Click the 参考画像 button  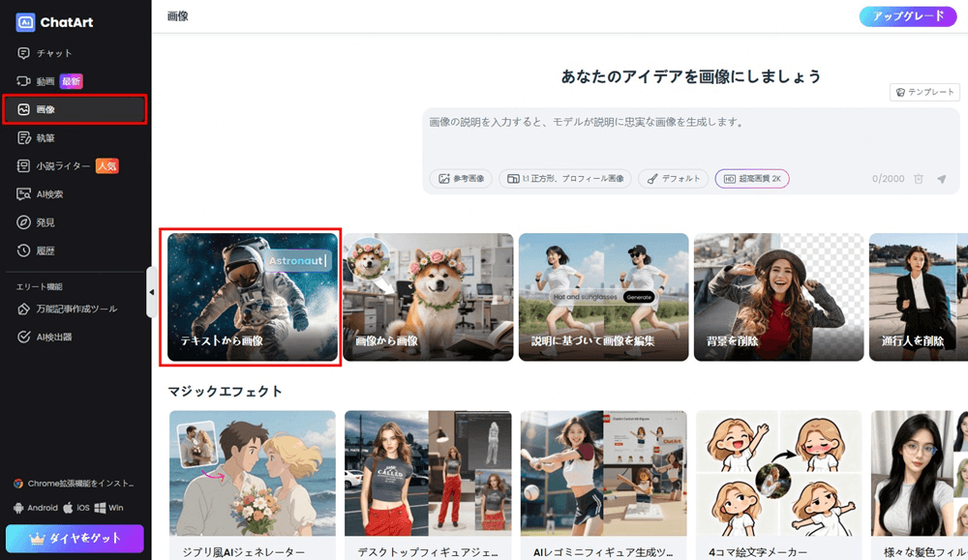461,179
